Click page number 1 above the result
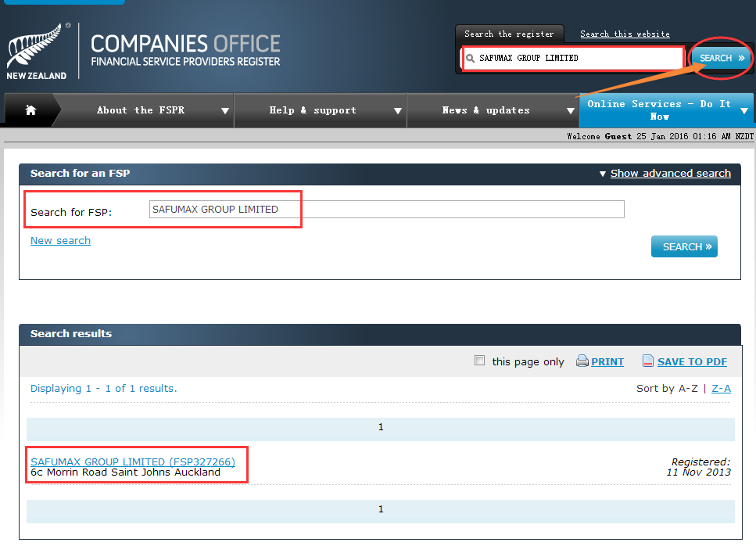 click(381, 427)
